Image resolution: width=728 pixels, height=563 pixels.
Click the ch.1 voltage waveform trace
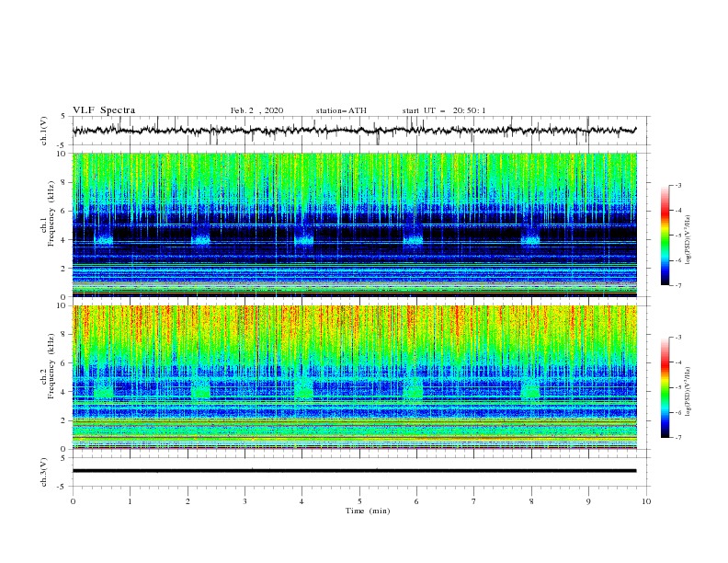coord(354,131)
